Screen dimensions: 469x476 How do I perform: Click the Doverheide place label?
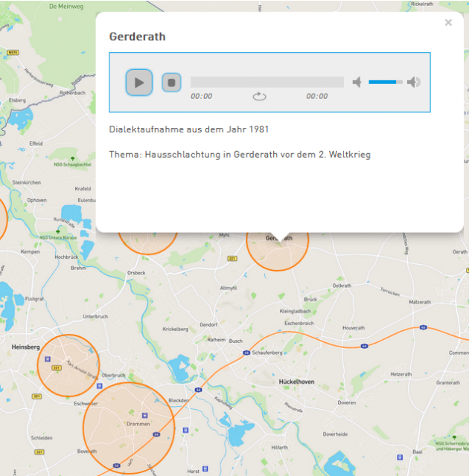click(335, 434)
